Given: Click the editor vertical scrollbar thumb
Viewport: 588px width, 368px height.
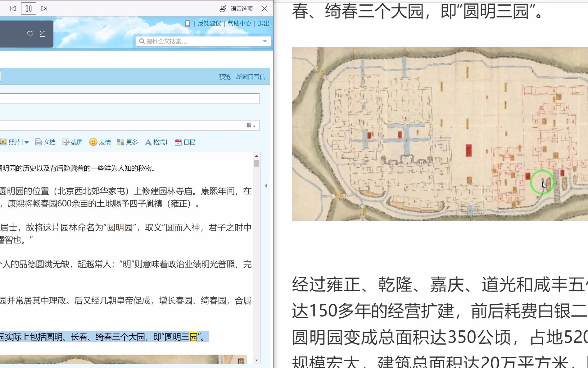Looking at the screenshot, I should coord(256,163).
